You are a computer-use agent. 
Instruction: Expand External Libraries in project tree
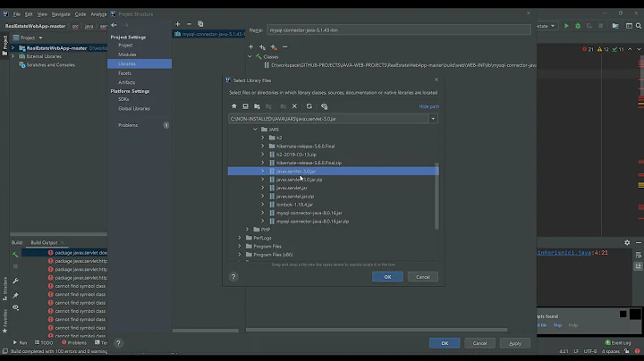coord(13,56)
